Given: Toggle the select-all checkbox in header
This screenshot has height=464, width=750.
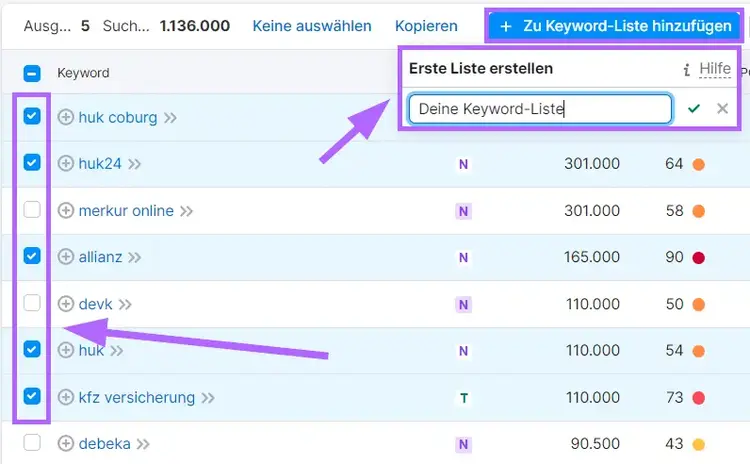Looking at the screenshot, I should pyautogui.click(x=32, y=74).
